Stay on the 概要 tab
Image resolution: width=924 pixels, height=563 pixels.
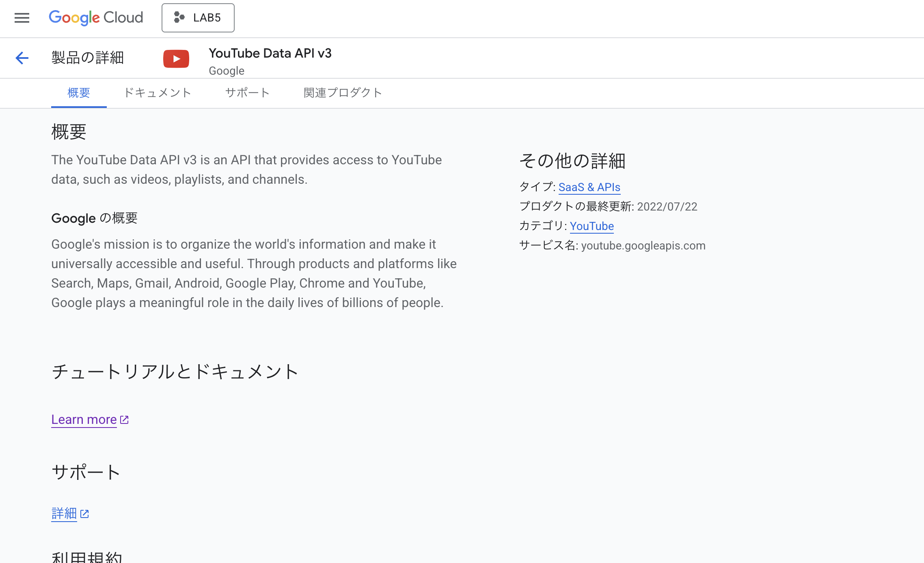click(78, 93)
